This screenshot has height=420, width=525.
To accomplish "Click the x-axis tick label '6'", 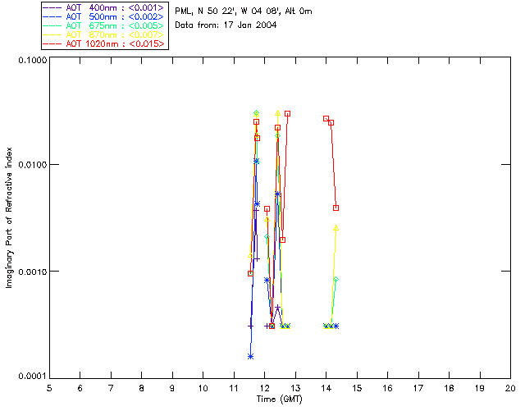I will [x=80, y=388].
